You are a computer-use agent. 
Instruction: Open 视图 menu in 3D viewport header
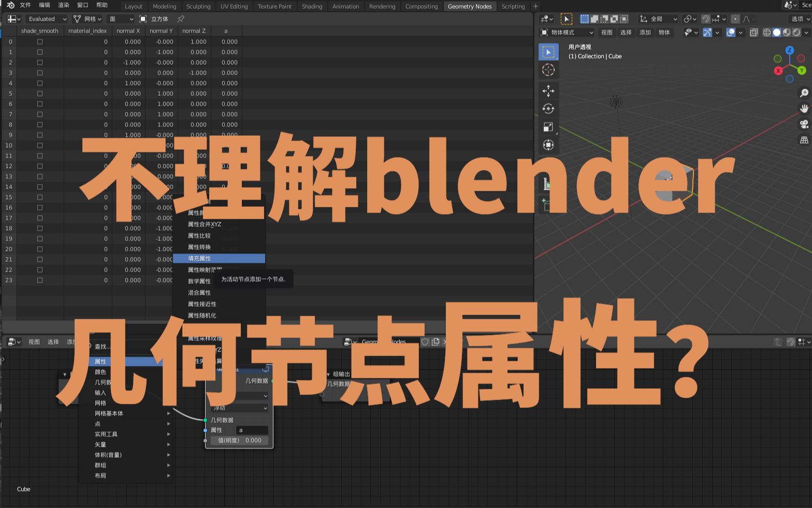tap(607, 32)
